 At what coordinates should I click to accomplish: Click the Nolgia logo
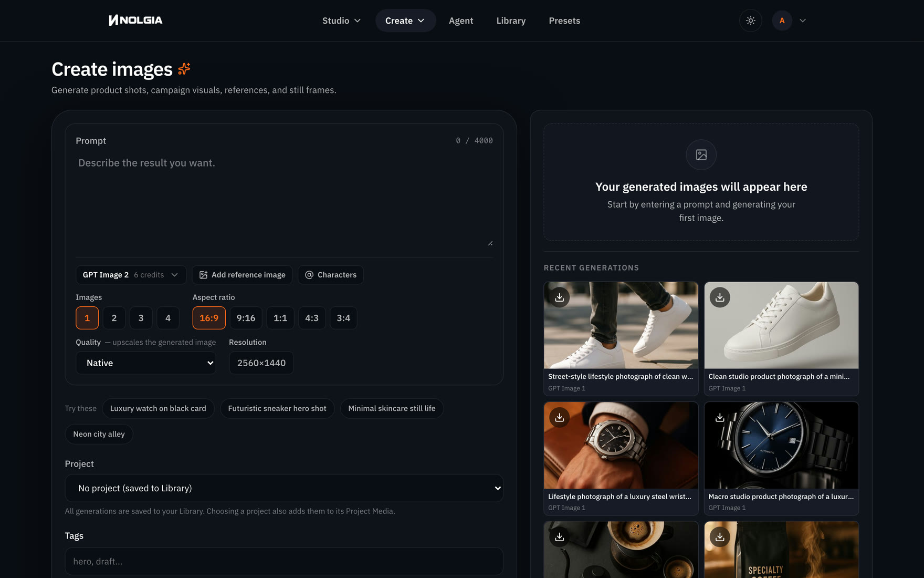tap(135, 20)
